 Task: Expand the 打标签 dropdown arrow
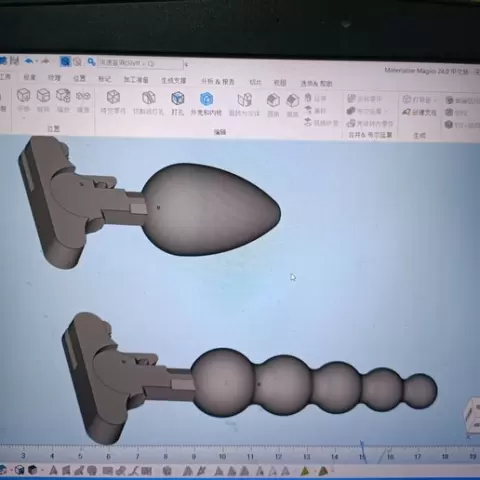click(435, 100)
